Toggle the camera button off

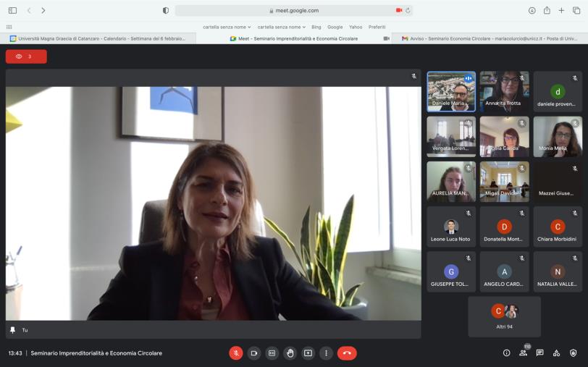254,353
